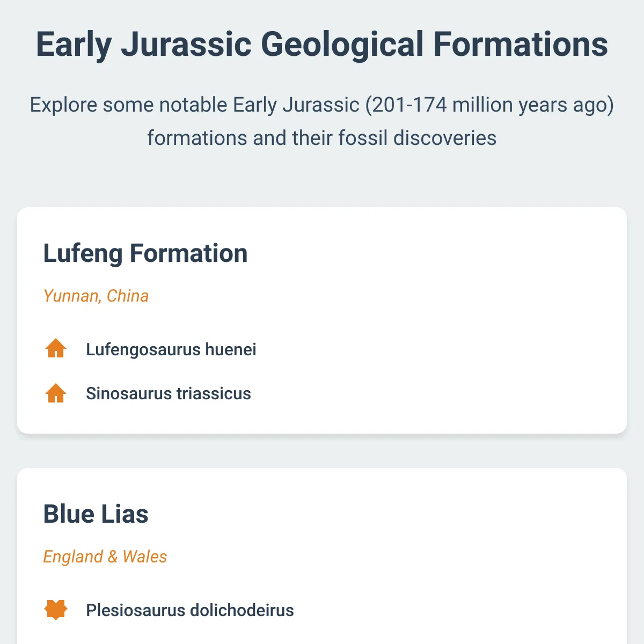Click the word "Formations" in the main title
This screenshot has height=644, width=644.
point(521,44)
